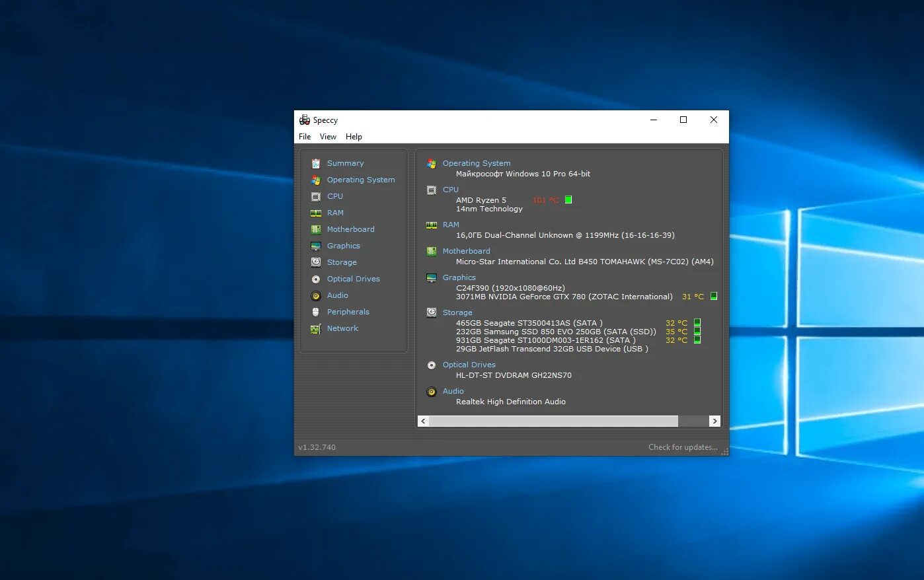Viewport: 924px width, 580px height.
Task: Click the horizontal scrollbar right arrow
Action: [714, 421]
